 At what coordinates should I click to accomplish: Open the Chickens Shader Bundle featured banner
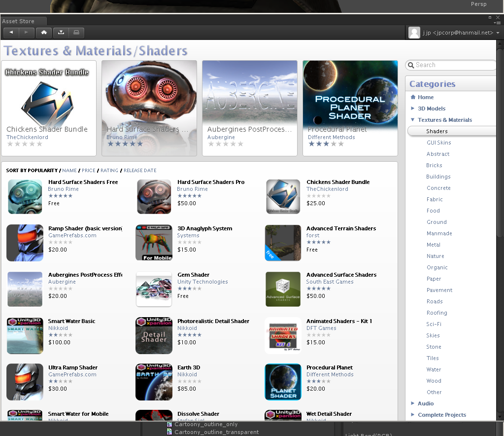(x=49, y=108)
